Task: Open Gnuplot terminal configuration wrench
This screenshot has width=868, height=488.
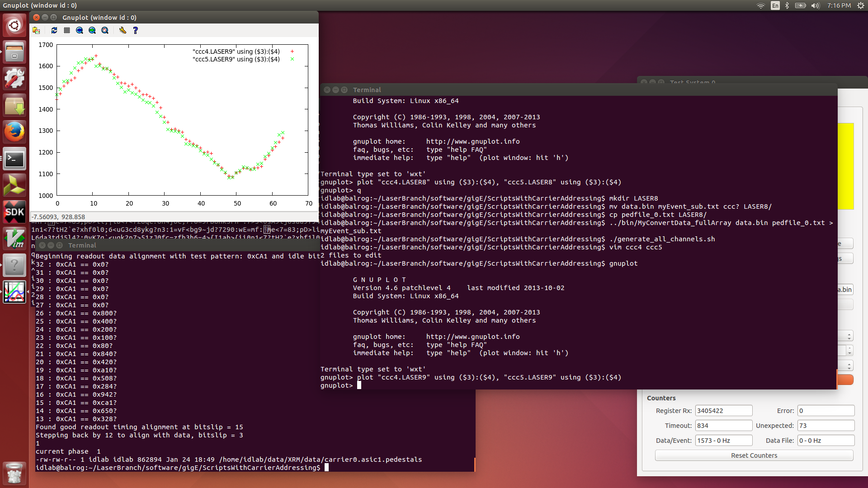Action: point(123,30)
